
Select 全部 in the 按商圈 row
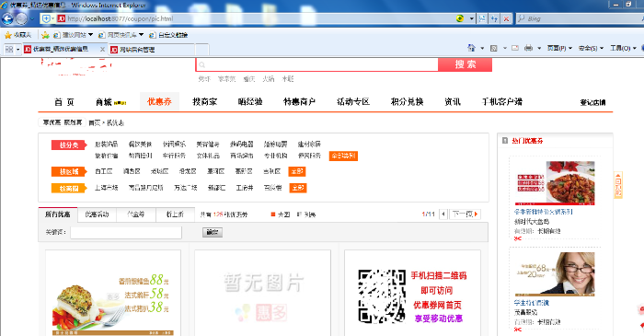pos(298,188)
